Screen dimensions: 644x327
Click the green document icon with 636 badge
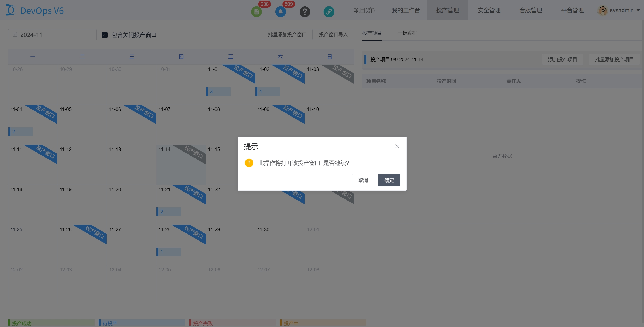tap(256, 11)
